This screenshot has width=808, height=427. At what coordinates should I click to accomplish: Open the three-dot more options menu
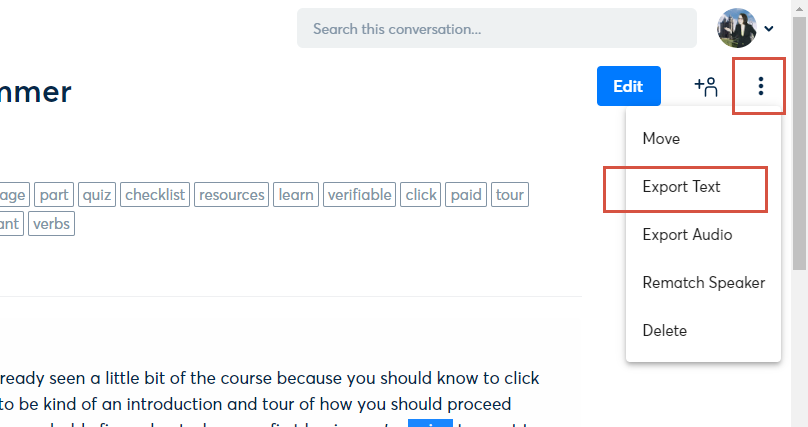[760, 87]
